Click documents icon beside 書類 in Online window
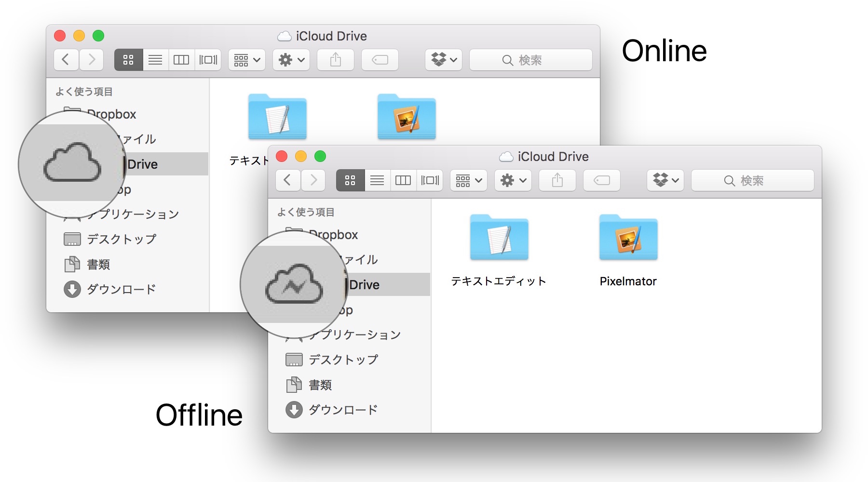868x482 pixels. 72,264
